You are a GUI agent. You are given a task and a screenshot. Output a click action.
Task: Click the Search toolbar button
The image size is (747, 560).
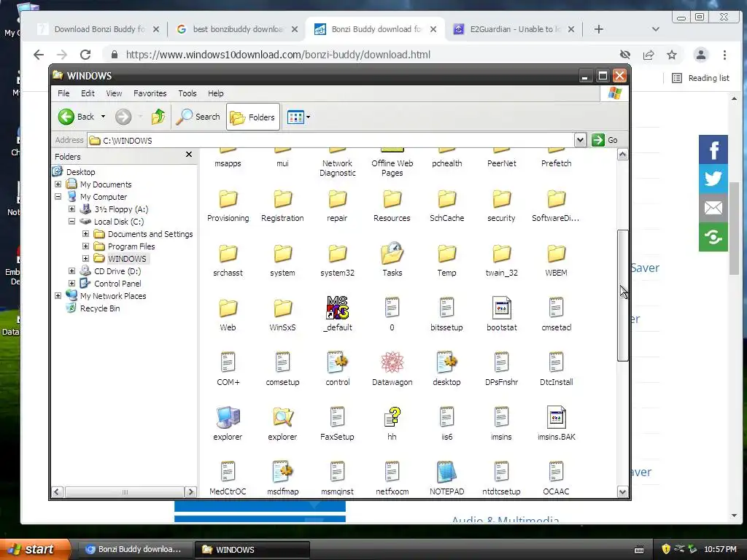198,117
